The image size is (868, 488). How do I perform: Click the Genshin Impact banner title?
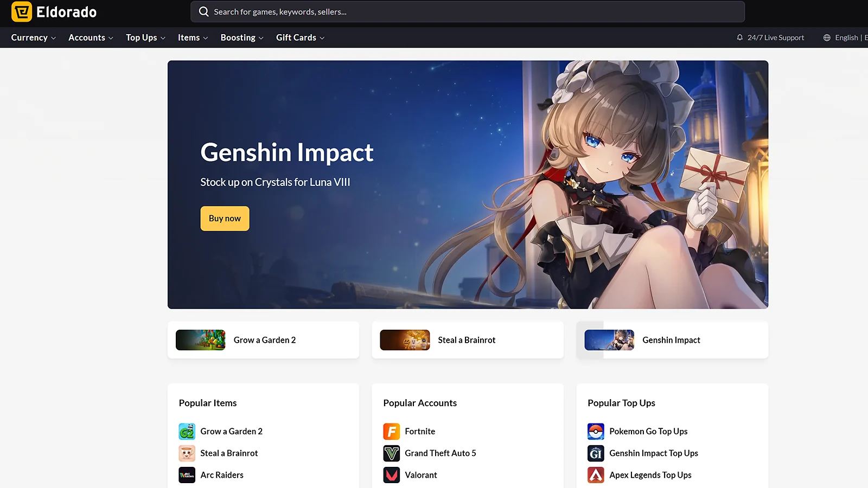tap(287, 153)
